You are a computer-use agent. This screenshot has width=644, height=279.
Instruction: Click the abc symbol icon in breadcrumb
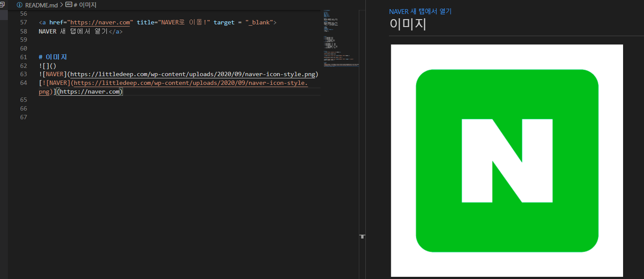pos(68,5)
